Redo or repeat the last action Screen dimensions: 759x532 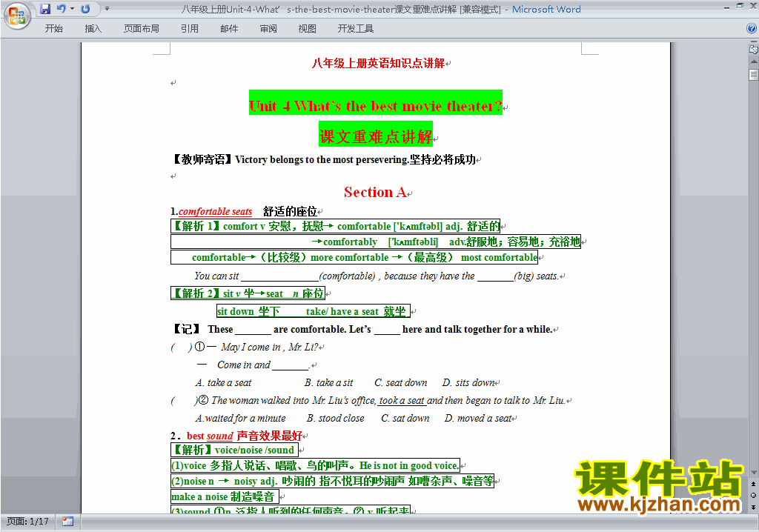86,9
